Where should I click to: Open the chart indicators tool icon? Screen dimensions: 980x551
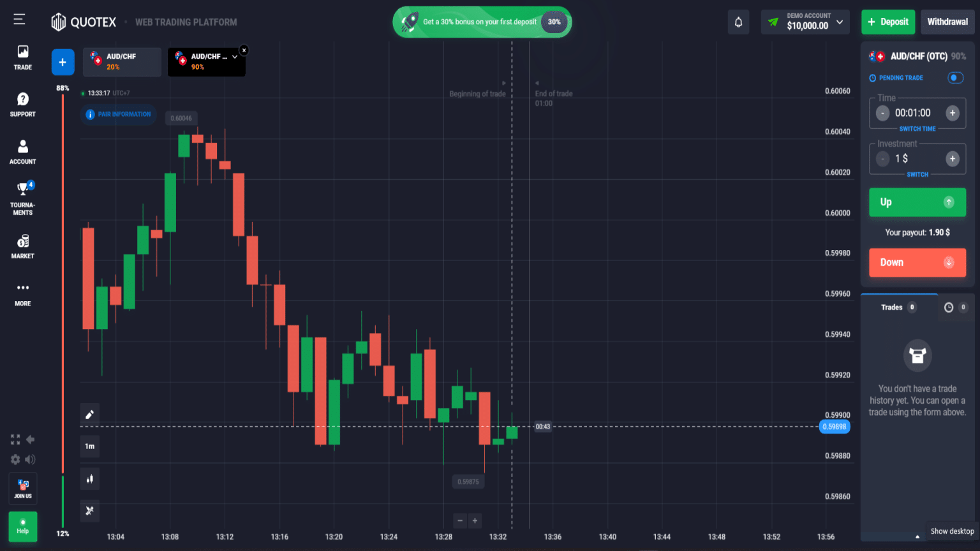coord(90,510)
